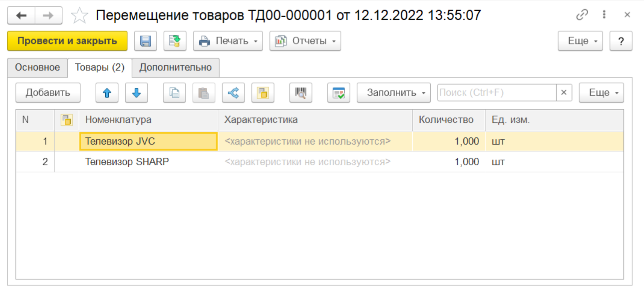Image resolution: width=644 pixels, height=292 pixels.
Task: Expand the Отчеты dropdown
Action: click(x=305, y=41)
